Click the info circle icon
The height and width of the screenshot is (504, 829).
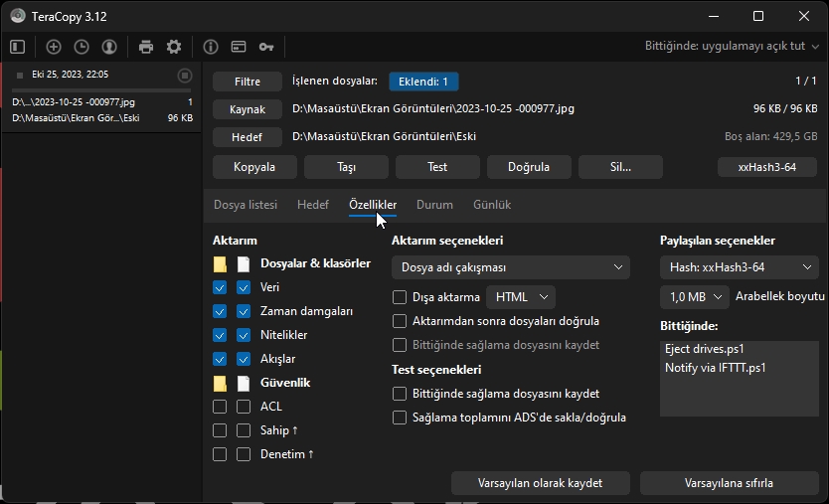(x=211, y=47)
